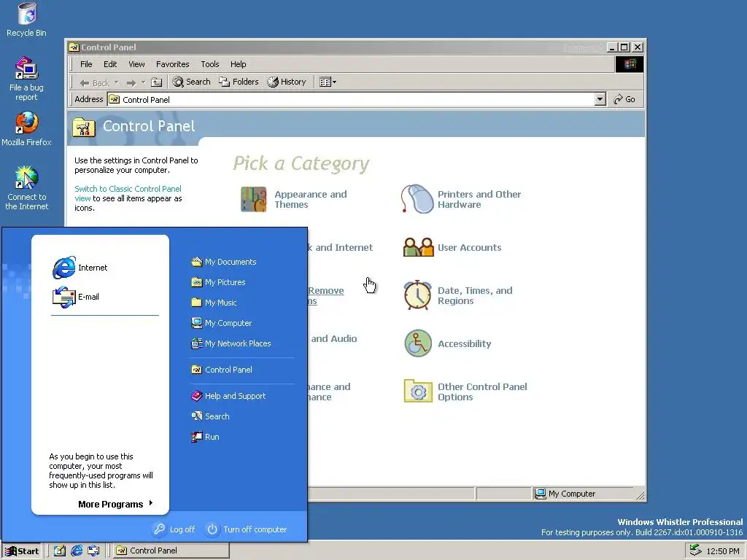Image resolution: width=747 pixels, height=560 pixels.
Task: Click the Address field text
Action: point(146,99)
